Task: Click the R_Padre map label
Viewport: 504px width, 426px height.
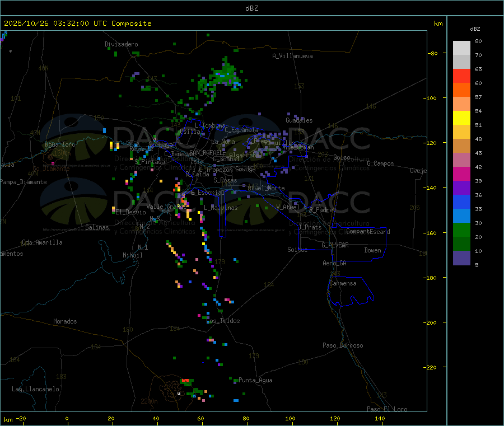Action: pyautogui.click(x=321, y=210)
